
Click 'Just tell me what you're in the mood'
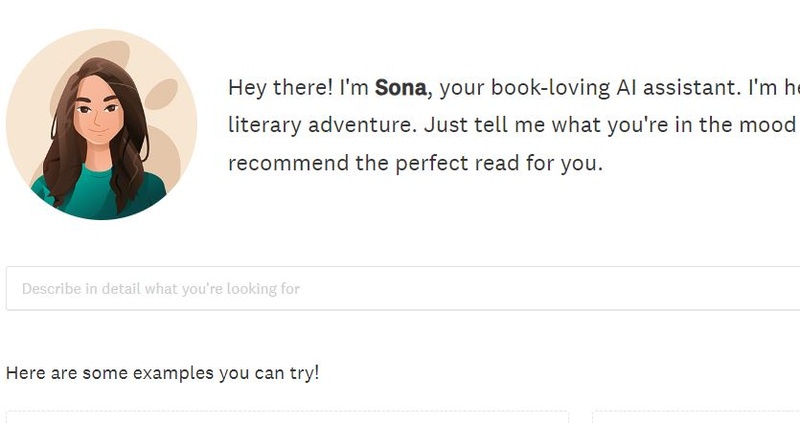point(610,125)
